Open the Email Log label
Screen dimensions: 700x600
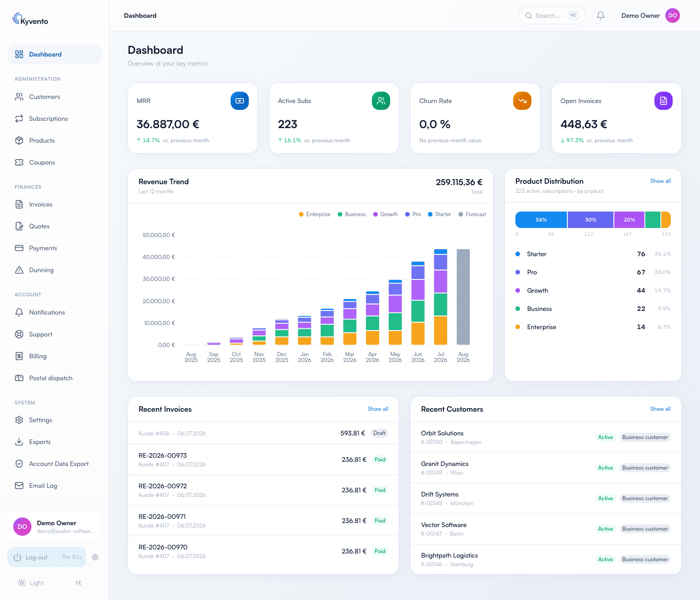pos(43,486)
